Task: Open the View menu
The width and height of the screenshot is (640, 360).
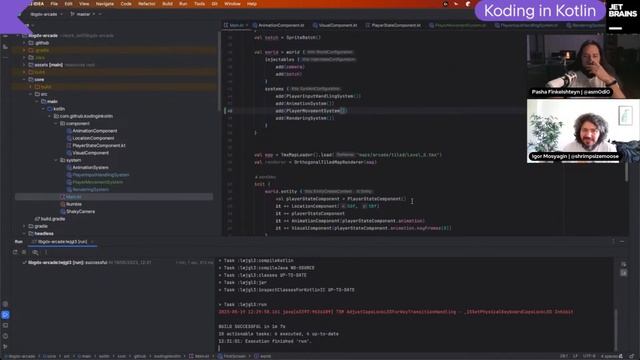Action: (84, 4)
